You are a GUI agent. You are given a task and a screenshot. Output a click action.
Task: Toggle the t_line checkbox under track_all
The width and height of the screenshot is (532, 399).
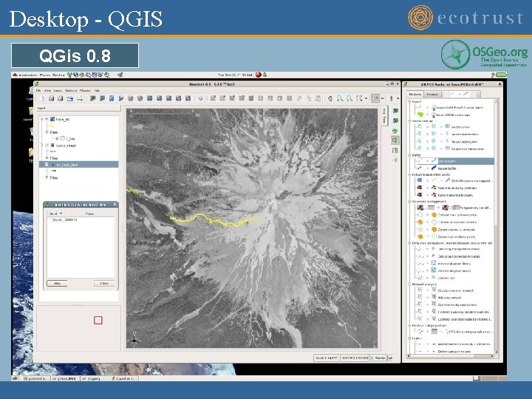[57, 138]
